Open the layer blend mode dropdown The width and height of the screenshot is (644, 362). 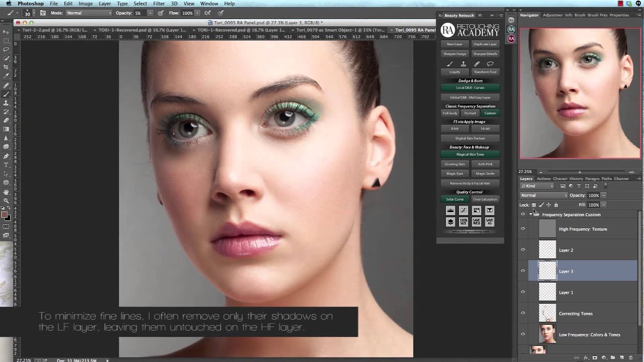pyautogui.click(x=543, y=195)
